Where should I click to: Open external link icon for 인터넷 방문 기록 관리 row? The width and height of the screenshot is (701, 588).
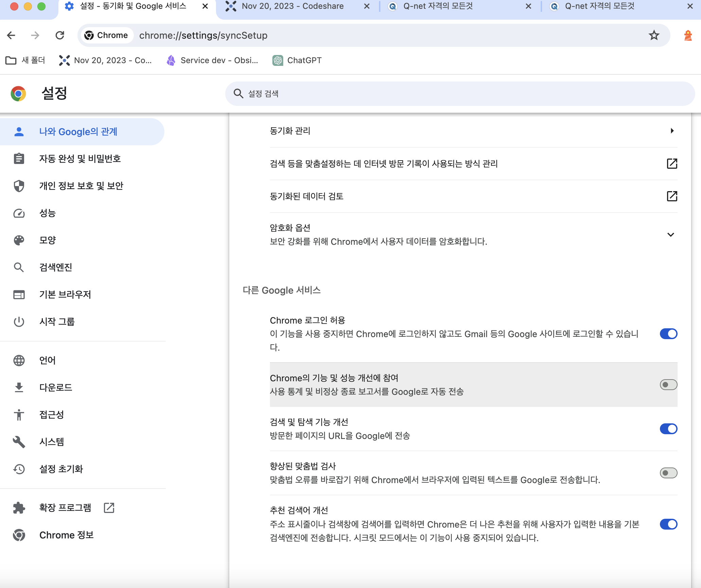click(x=672, y=164)
